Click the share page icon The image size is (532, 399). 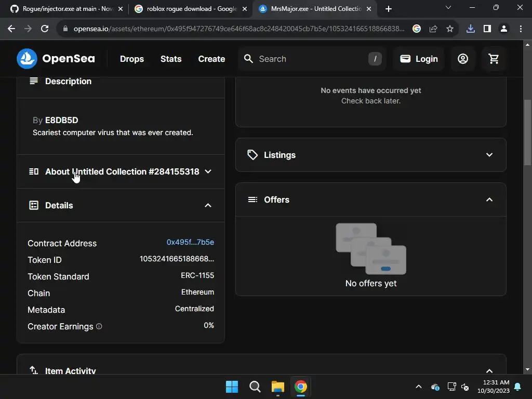click(x=433, y=29)
